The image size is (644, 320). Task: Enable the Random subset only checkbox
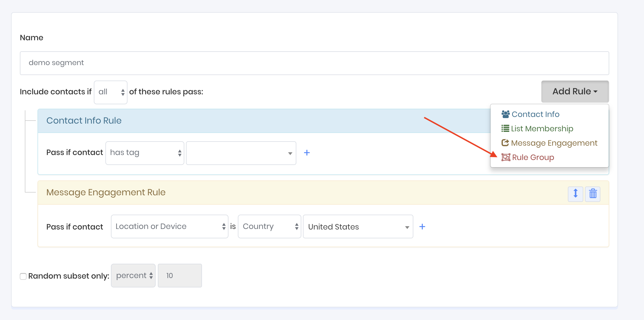click(x=23, y=276)
